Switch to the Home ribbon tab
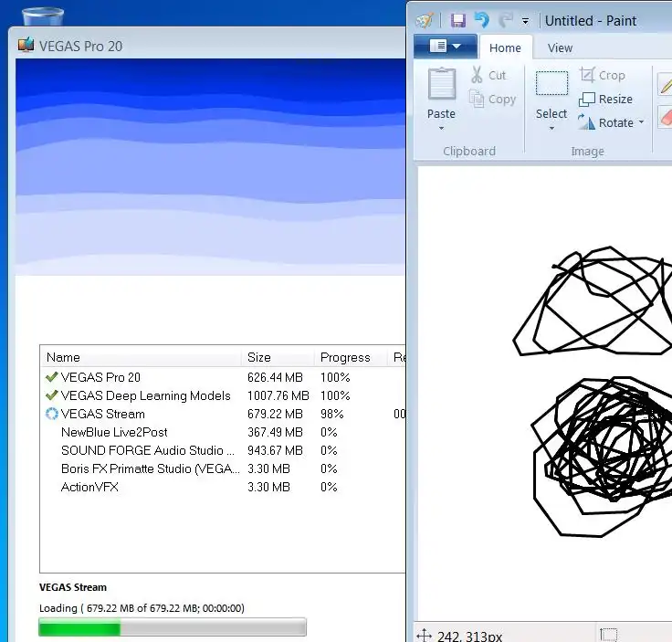 505,48
